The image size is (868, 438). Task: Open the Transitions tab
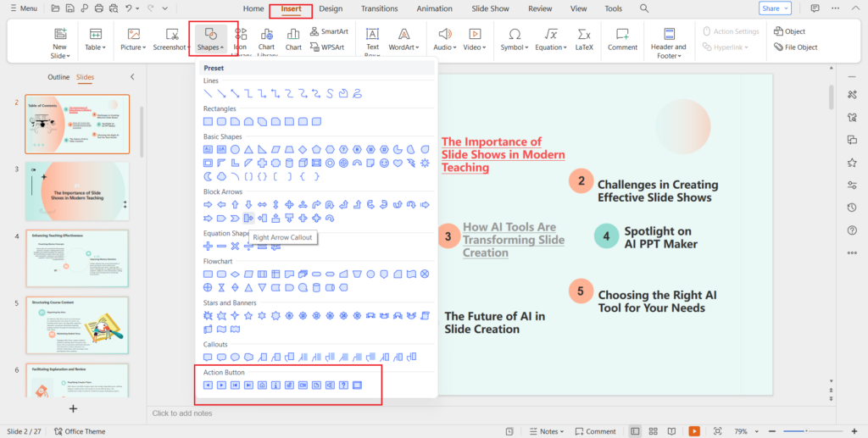(x=379, y=8)
